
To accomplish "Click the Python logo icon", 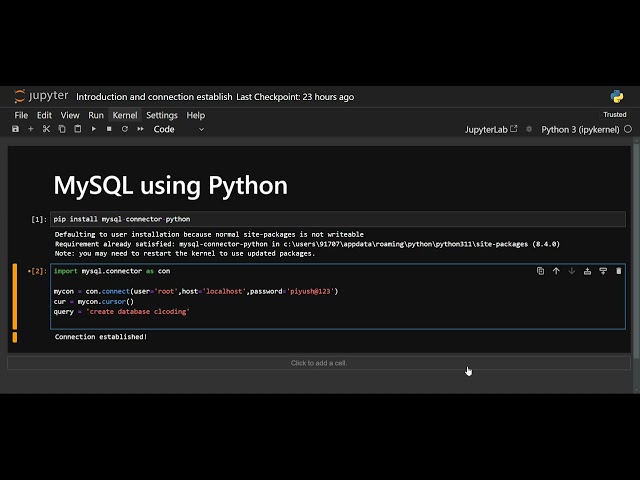I will coord(617,96).
